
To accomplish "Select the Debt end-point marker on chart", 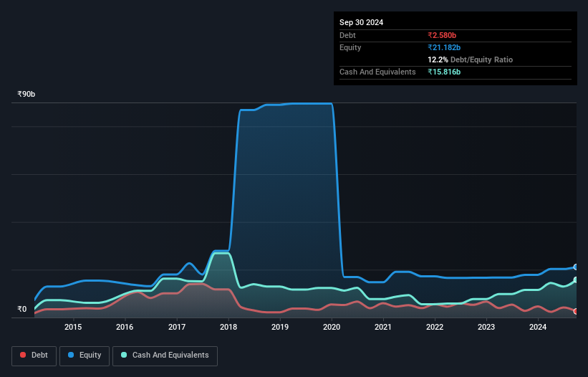I will 576,311.
